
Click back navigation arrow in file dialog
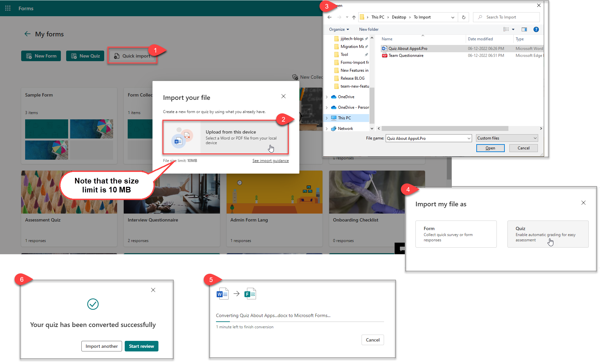coord(329,17)
